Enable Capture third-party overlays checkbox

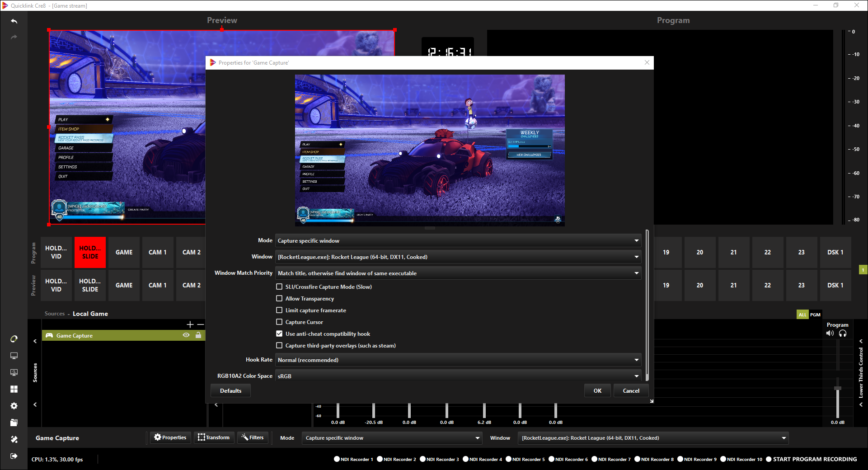click(x=279, y=345)
